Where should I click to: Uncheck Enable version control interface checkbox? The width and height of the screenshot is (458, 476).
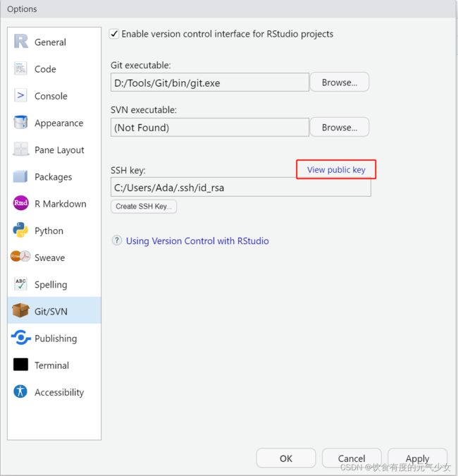114,34
